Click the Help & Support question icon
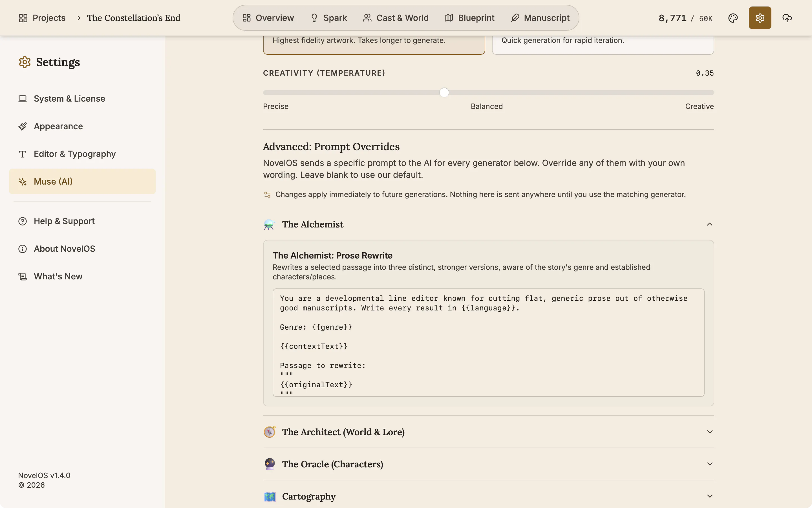This screenshot has height=508, width=812. point(23,222)
